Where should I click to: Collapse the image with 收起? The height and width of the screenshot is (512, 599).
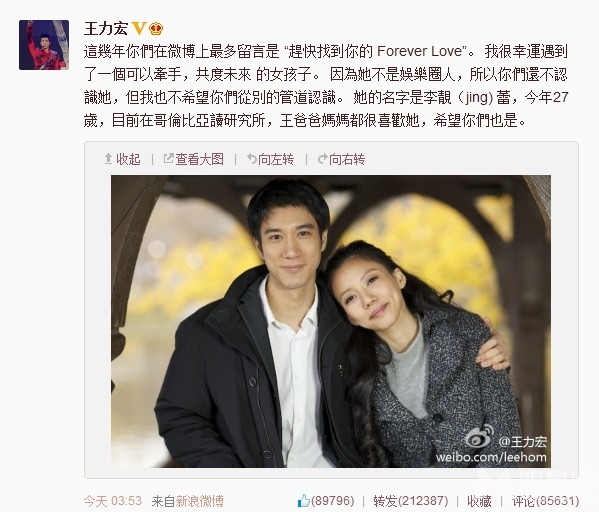(x=128, y=159)
